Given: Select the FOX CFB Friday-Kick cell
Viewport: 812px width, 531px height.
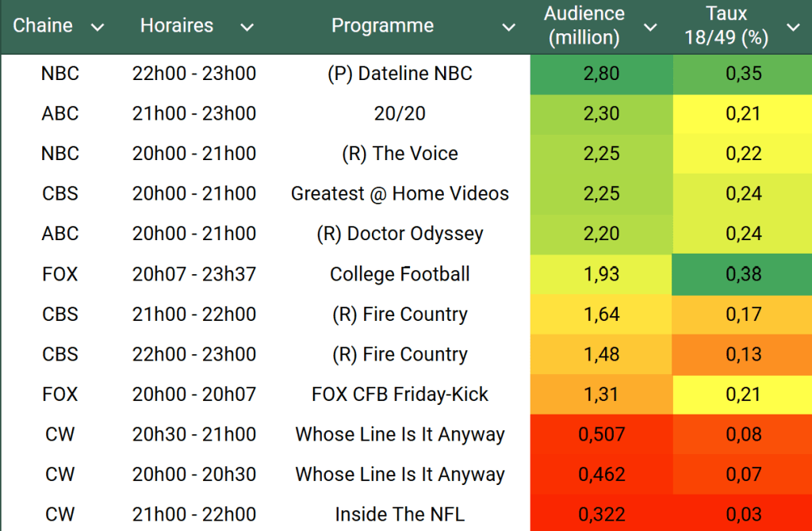Looking at the screenshot, I should click(400, 395).
